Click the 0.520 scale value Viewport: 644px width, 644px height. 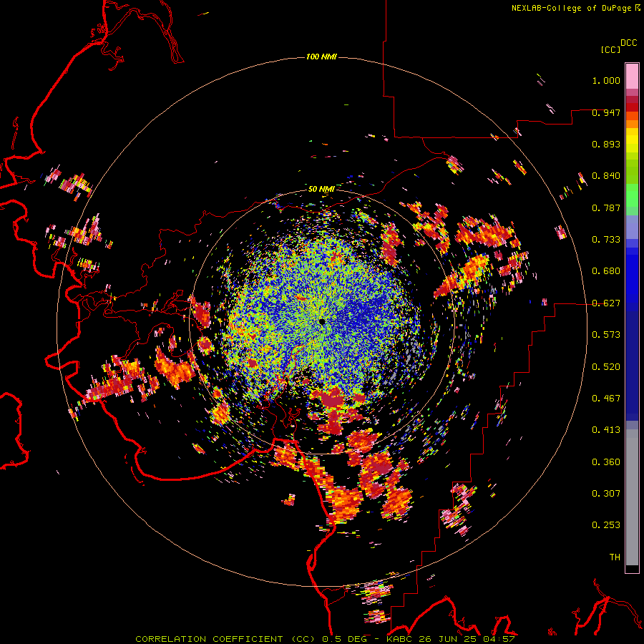coord(606,367)
